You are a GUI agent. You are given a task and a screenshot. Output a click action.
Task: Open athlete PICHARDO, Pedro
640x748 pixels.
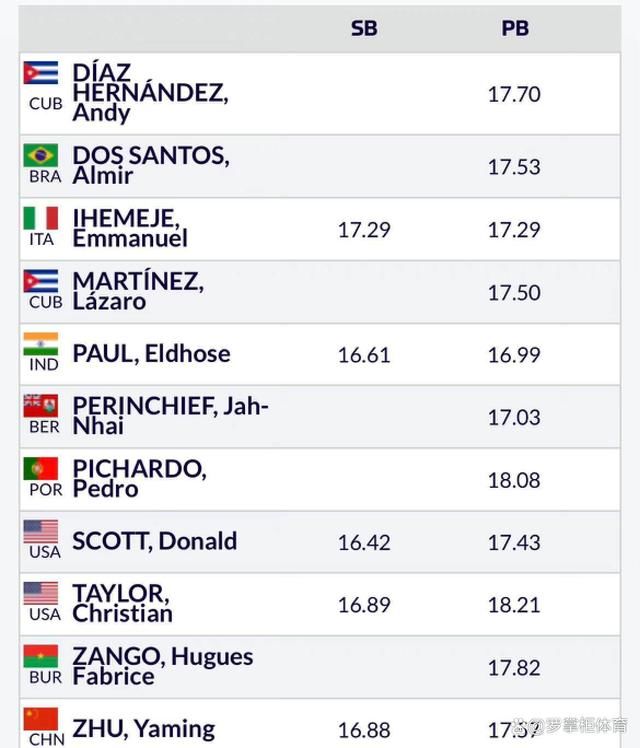click(139, 479)
